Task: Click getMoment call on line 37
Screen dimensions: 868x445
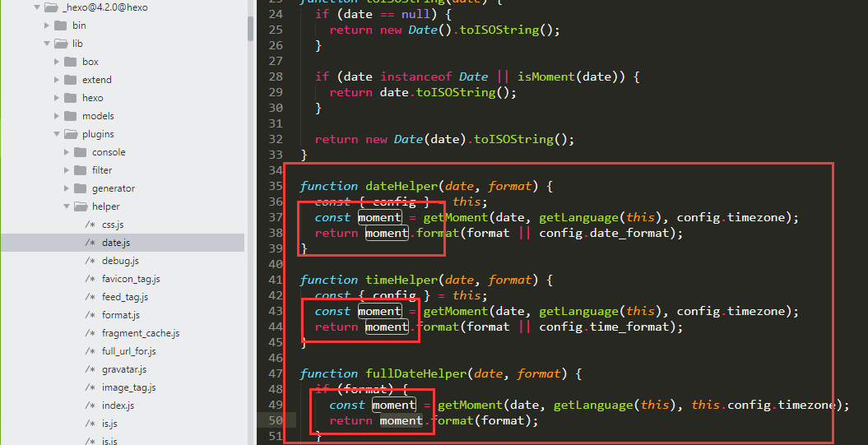Action: [456, 217]
